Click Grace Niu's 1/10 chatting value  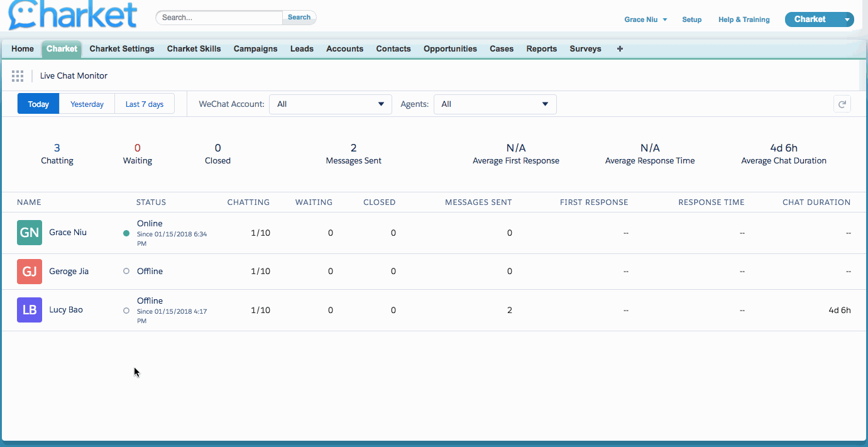coord(260,233)
